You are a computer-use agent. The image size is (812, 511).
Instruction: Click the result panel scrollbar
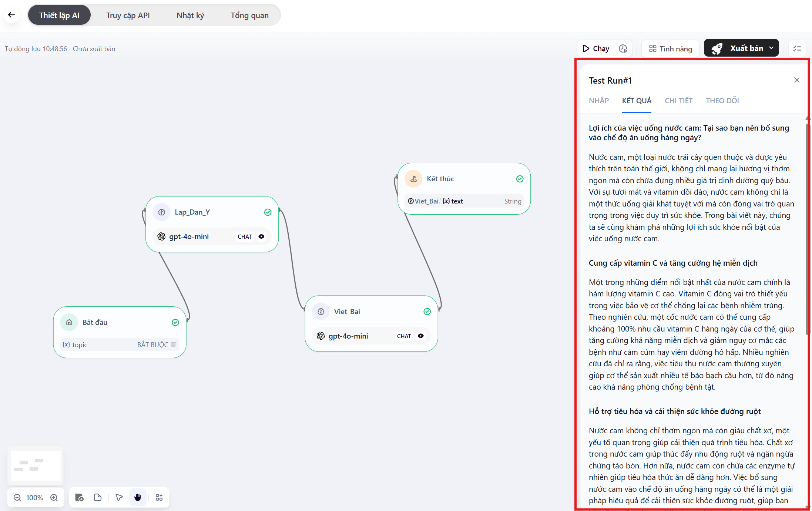[808, 229]
